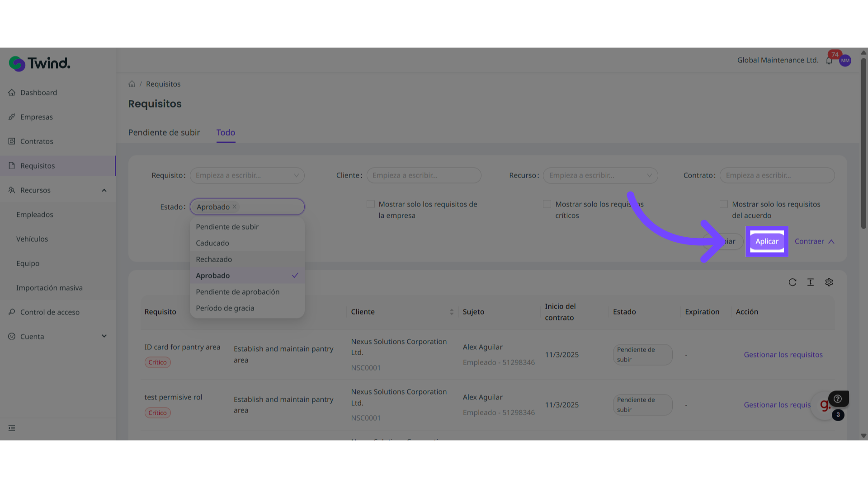
Task: Remove the Aprobado tag from Estado
Action: (234, 207)
